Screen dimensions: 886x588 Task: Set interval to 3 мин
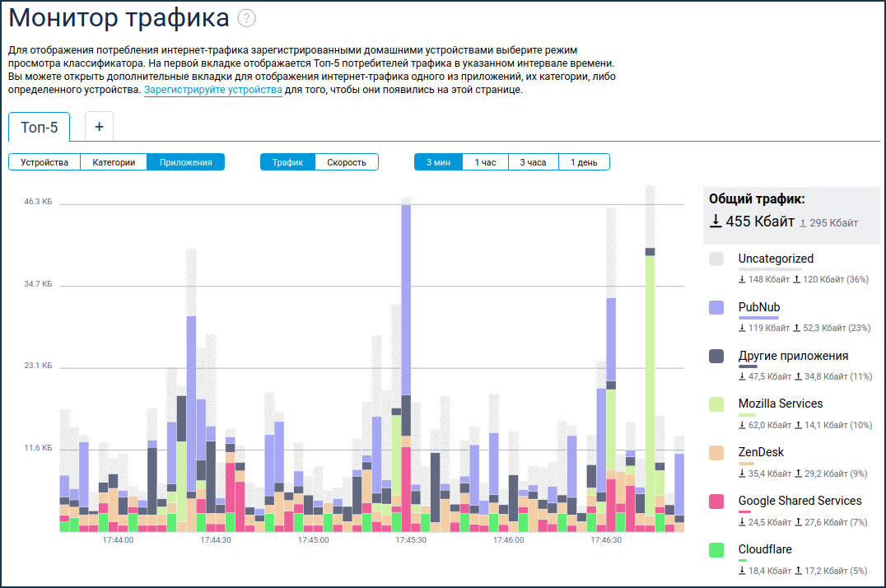pos(438,162)
